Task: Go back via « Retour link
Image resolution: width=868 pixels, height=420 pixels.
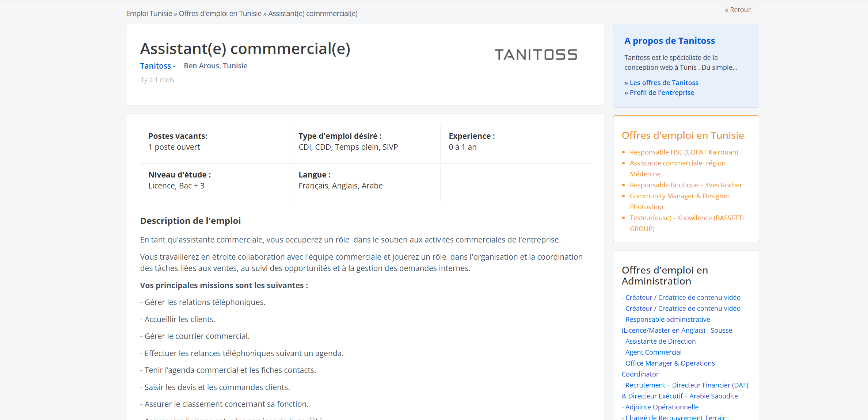Action: (x=738, y=10)
